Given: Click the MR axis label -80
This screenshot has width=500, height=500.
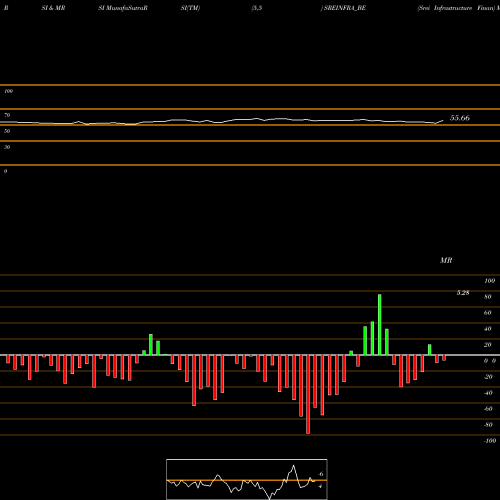Looking at the screenshot, I should tap(488, 425).
